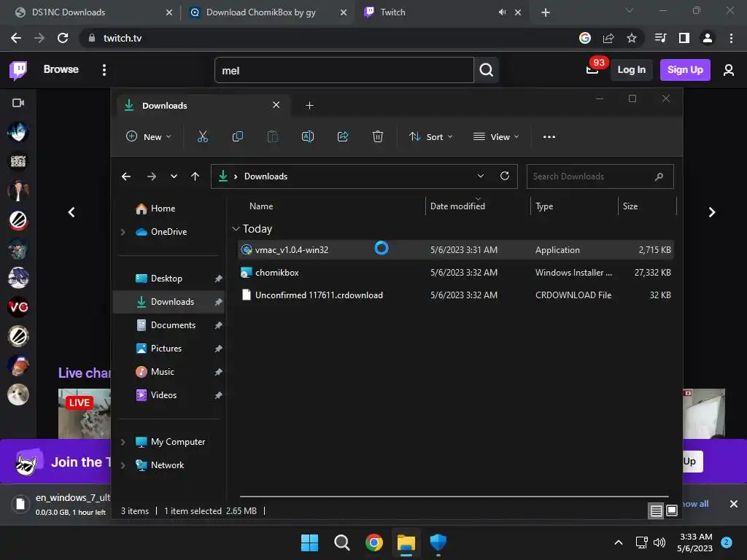Click the Share icon in Explorer toolbar
This screenshot has height=560, width=747.
tap(343, 136)
